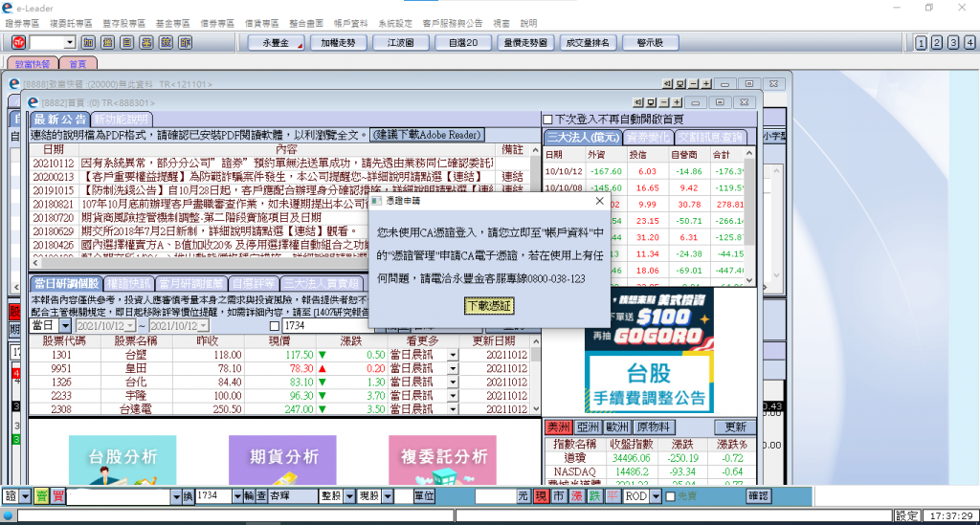Open the 系統設定 menu
This screenshot has height=525, width=980.
coord(395,23)
